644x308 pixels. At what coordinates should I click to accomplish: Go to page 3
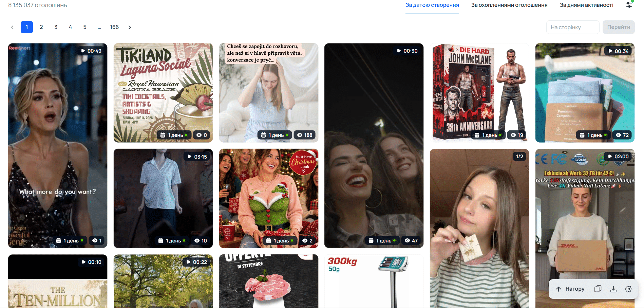[56, 27]
